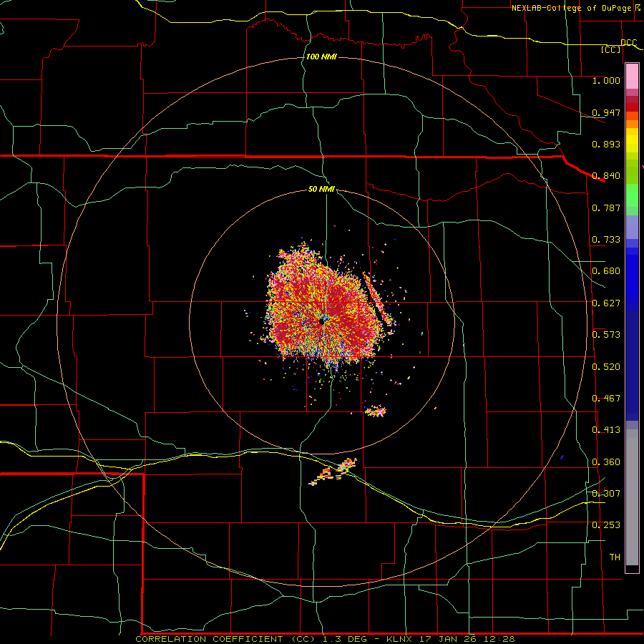This screenshot has height=644, width=644.
Task: Click the 0.627 scale value
Action: pyautogui.click(x=606, y=303)
